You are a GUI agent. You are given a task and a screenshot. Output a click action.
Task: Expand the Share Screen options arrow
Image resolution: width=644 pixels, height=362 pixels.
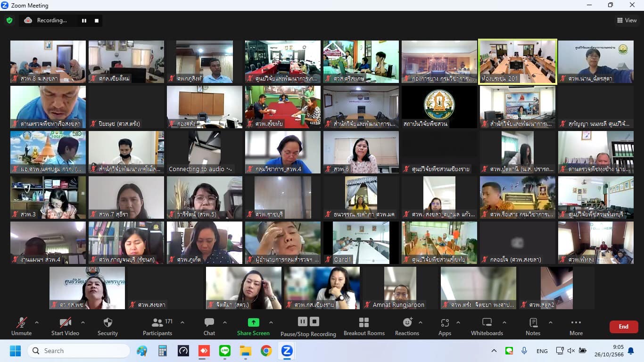pyautogui.click(x=271, y=323)
